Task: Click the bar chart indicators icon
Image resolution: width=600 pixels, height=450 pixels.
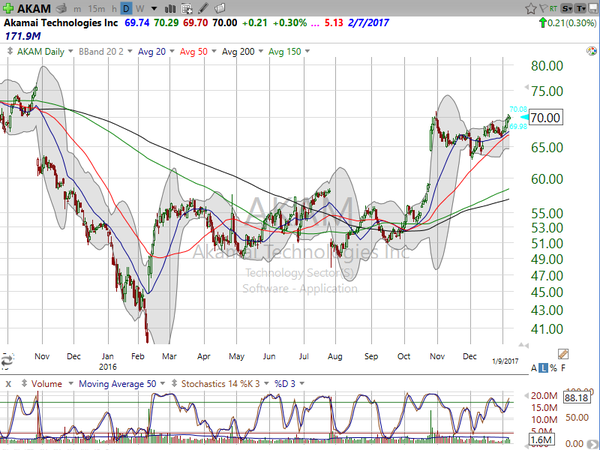Action: (x=170, y=8)
